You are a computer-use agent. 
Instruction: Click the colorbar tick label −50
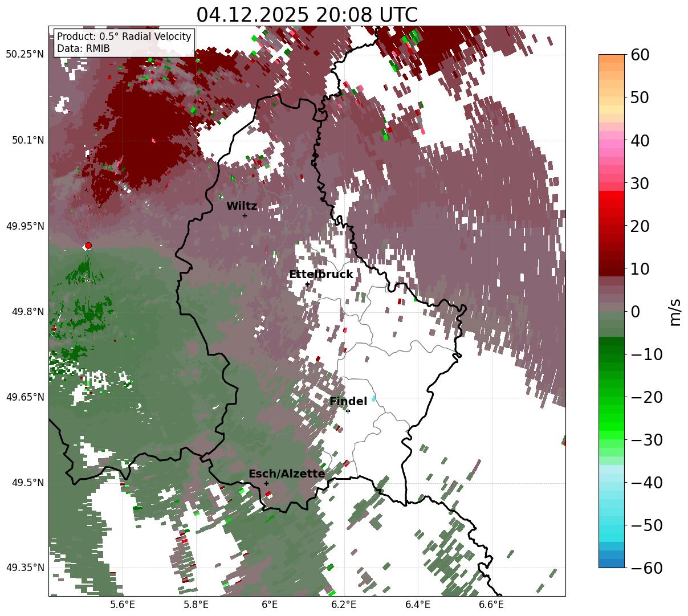pyautogui.click(x=646, y=525)
